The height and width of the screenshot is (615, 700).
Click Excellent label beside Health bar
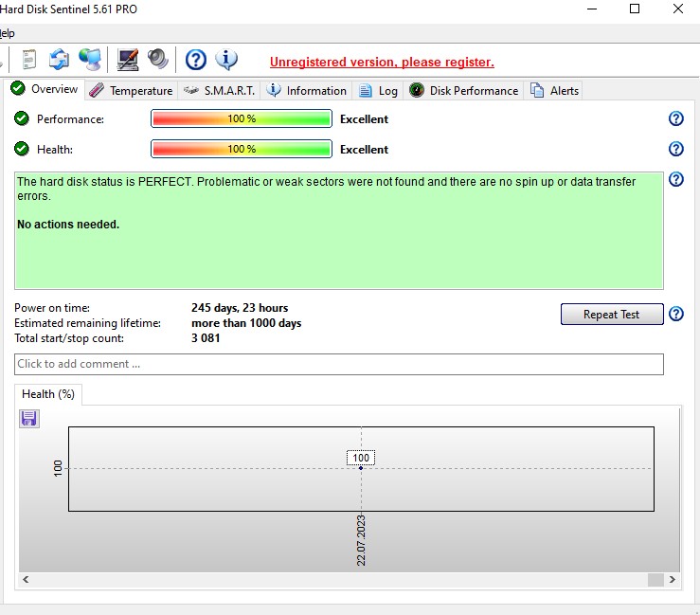(365, 150)
